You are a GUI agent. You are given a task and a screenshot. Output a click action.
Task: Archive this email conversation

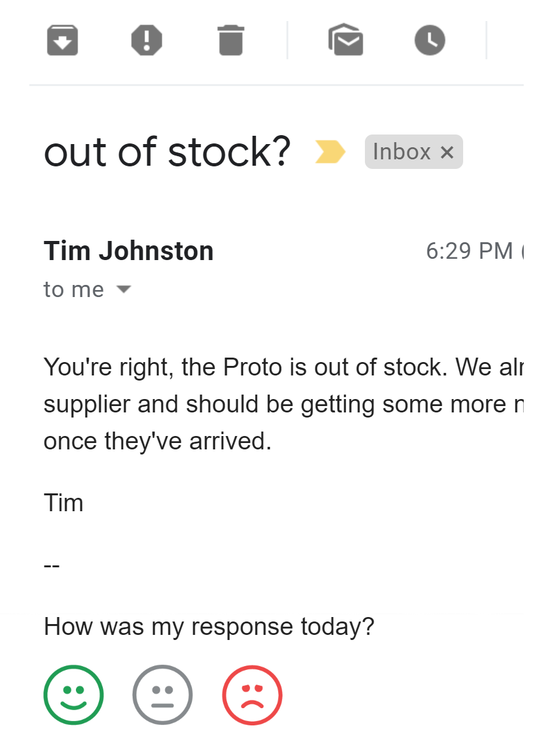(63, 40)
